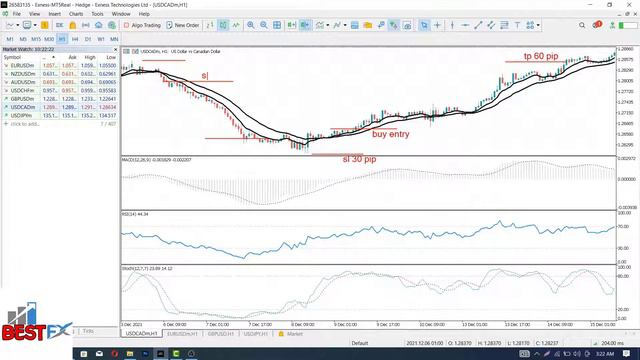Select the EURUSDm row in Market Watch
Viewport: 640px width, 360px height.
[60, 65]
